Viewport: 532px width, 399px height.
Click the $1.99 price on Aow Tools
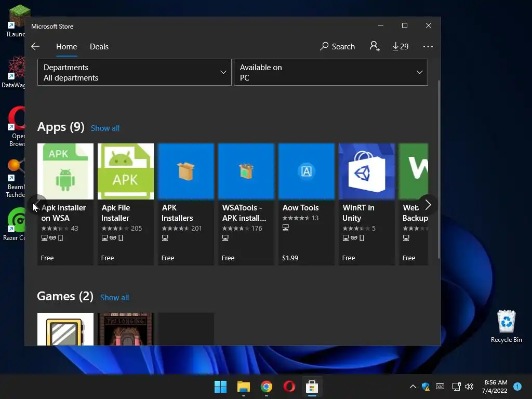(x=290, y=258)
